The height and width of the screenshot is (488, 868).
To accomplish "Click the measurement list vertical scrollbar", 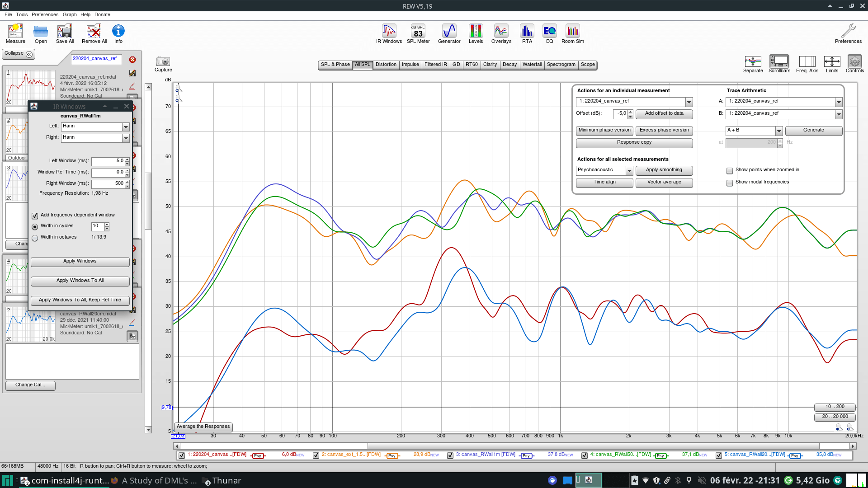I will pos(148,258).
